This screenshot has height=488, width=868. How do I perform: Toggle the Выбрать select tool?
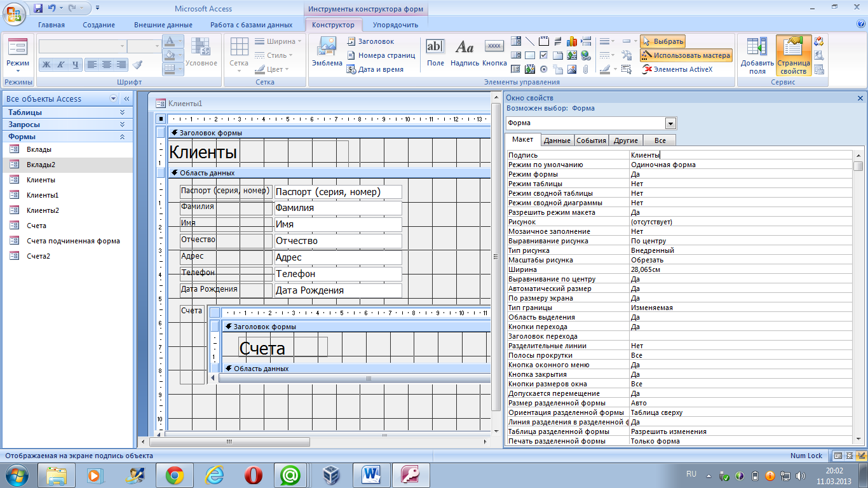[662, 41]
